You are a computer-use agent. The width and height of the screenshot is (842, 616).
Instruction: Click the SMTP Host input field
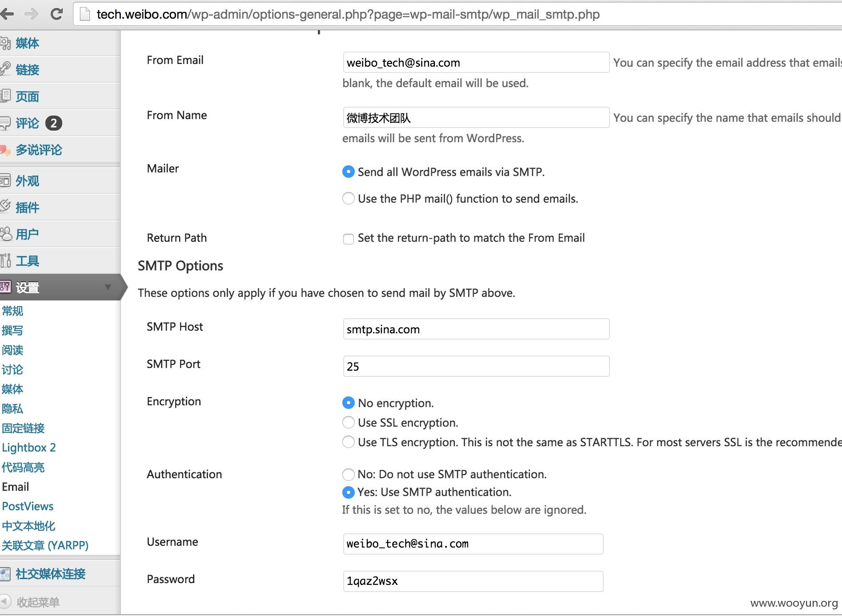[476, 329]
